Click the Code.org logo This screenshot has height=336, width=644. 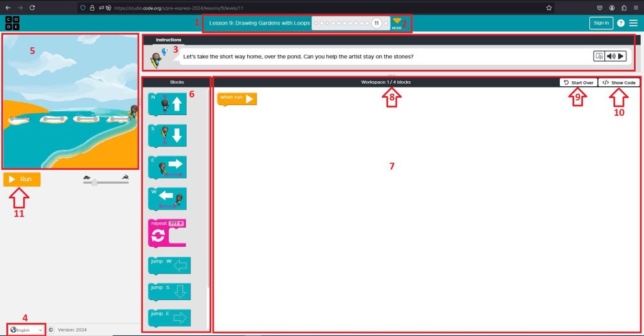click(12, 23)
